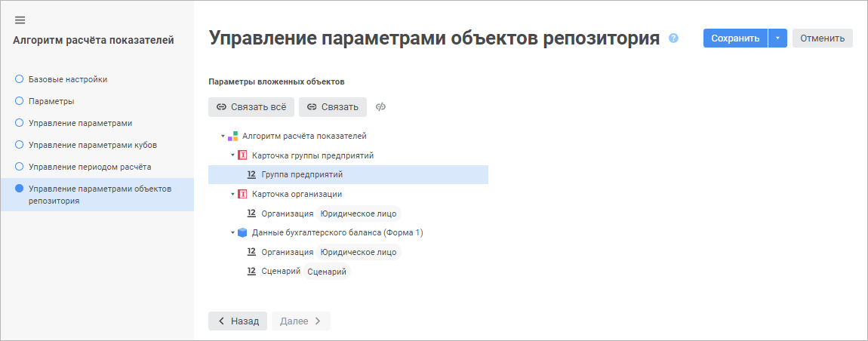The width and height of the screenshot is (868, 341).
Task: Click the blue help question mark icon
Action: tap(674, 38)
